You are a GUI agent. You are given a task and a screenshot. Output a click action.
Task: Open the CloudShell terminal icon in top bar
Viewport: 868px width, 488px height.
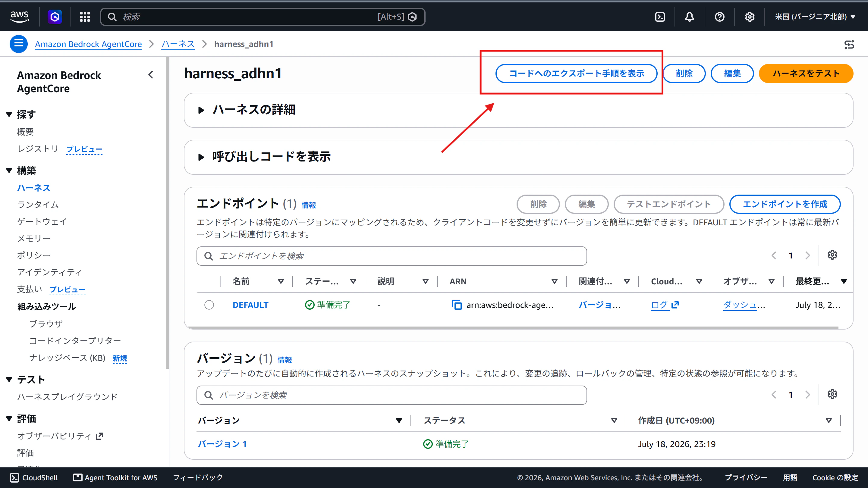tap(660, 17)
